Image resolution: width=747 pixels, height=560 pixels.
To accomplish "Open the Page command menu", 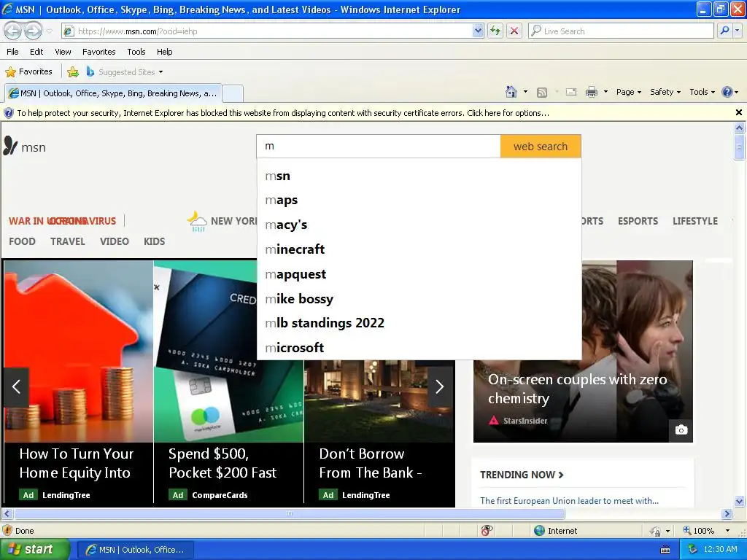I will (628, 92).
